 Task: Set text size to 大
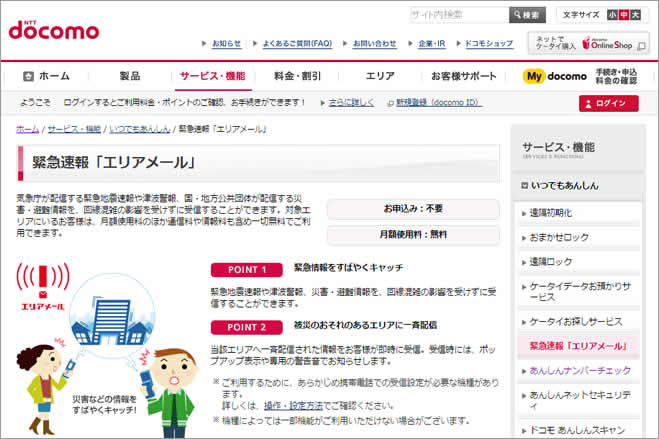click(x=635, y=15)
